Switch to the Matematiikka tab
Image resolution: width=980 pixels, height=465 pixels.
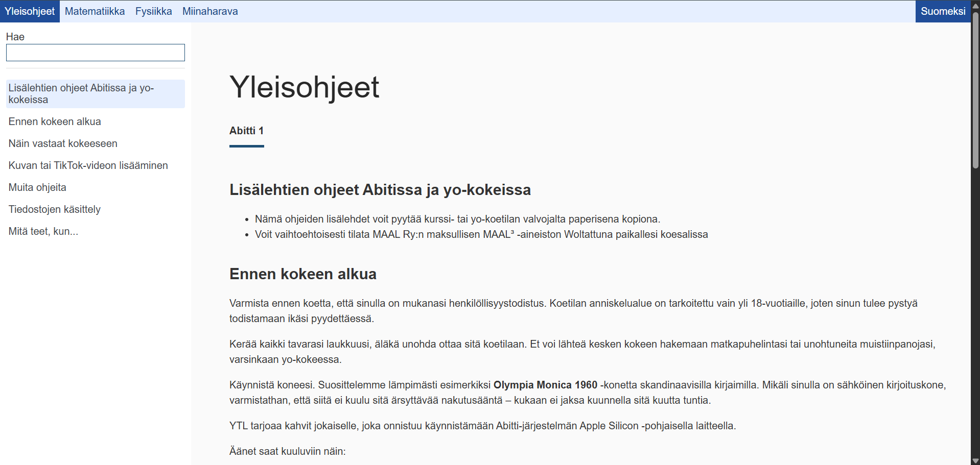[x=95, y=11]
